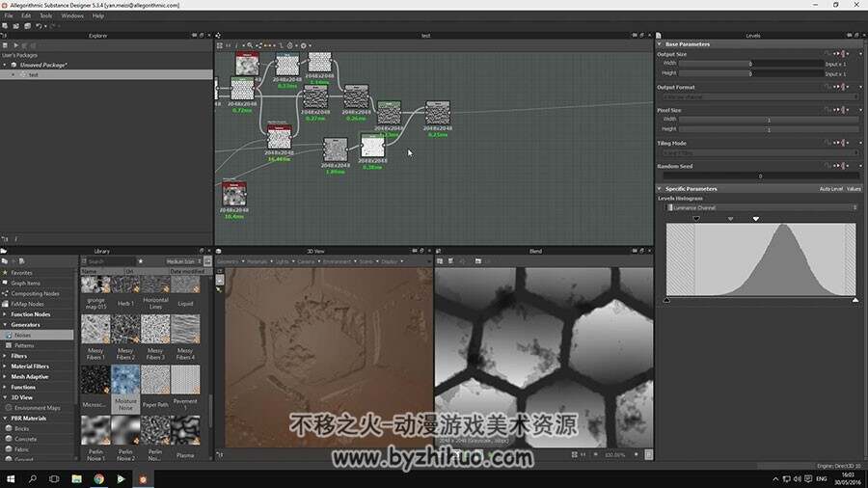868x488 pixels.
Task: Select Environment Maps in Library
Action: pyautogui.click(x=37, y=408)
